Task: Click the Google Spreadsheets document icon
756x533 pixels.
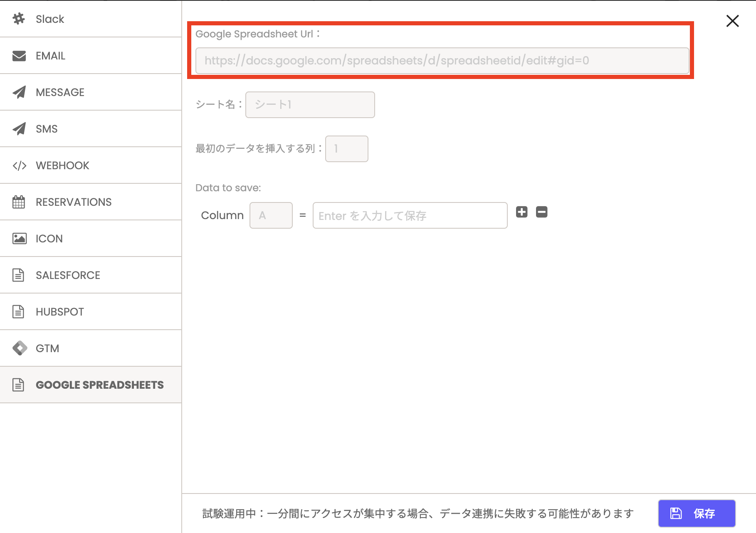Action: pyautogui.click(x=18, y=385)
